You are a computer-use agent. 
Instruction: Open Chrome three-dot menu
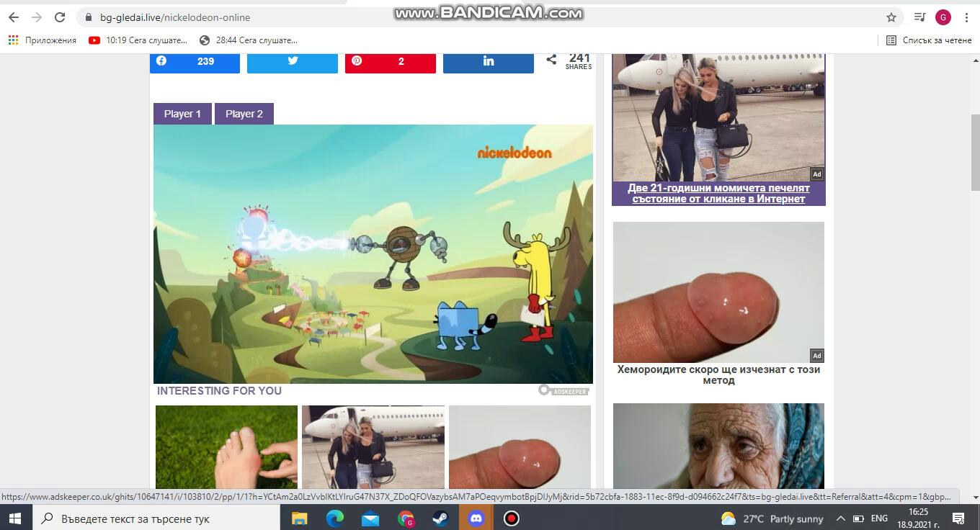tap(966, 17)
